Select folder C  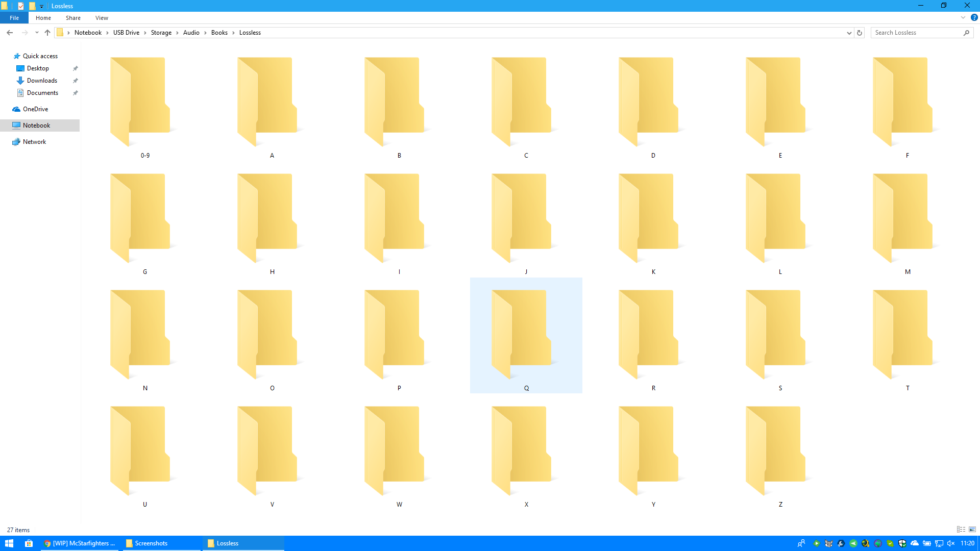pos(526,103)
